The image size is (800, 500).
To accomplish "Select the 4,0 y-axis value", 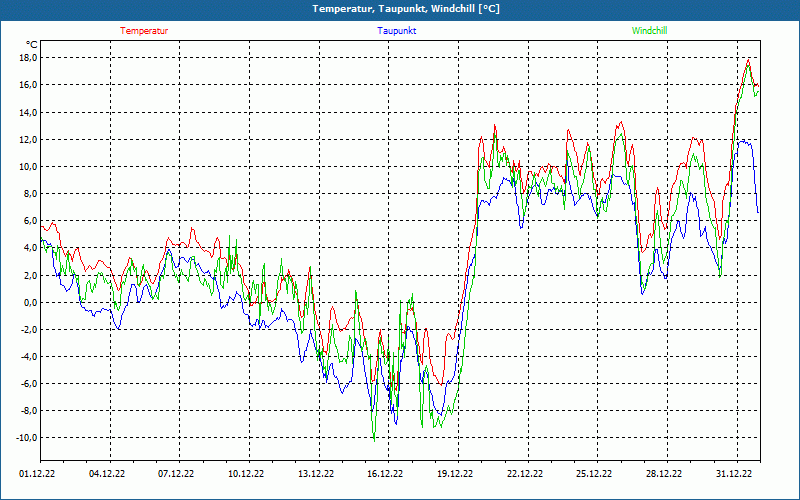I will click(30, 247).
